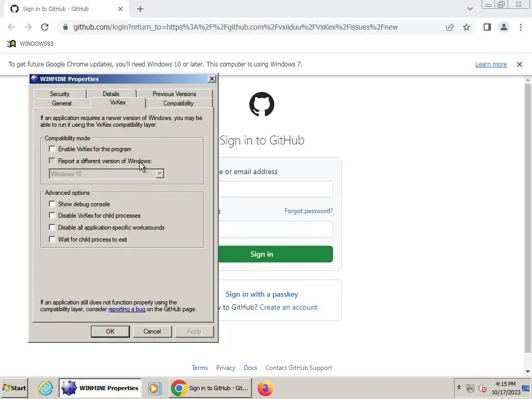This screenshot has width=532, height=399.
Task: Go forward in Chrome history
Action: click(x=28, y=27)
